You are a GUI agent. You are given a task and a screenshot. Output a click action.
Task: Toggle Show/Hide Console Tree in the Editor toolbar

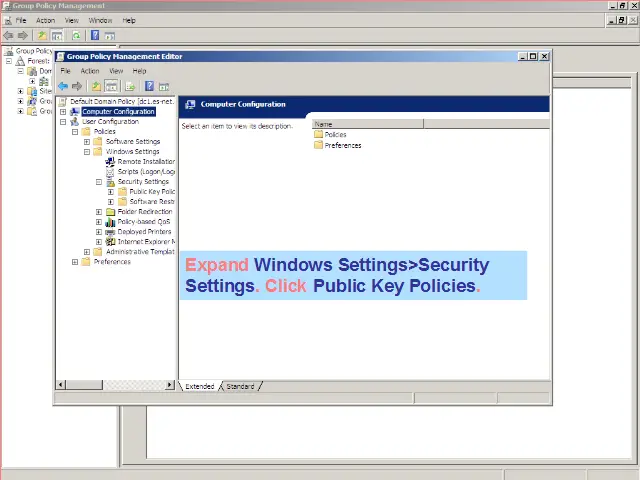(111, 86)
